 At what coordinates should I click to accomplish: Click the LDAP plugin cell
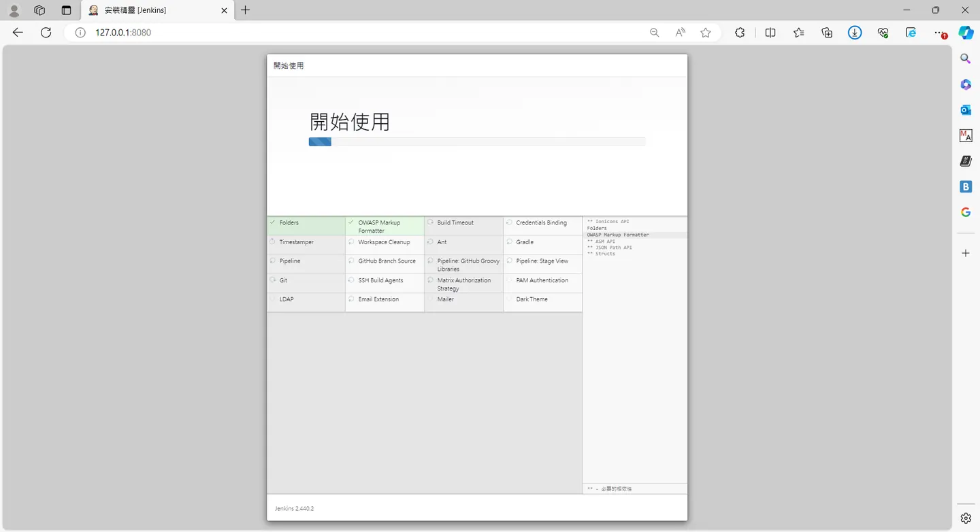click(x=306, y=303)
